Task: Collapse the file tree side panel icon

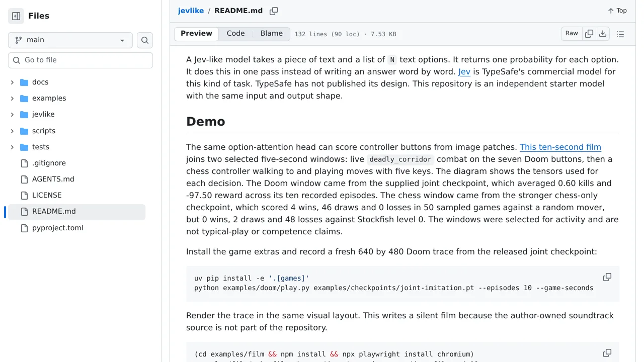Action: [16, 16]
